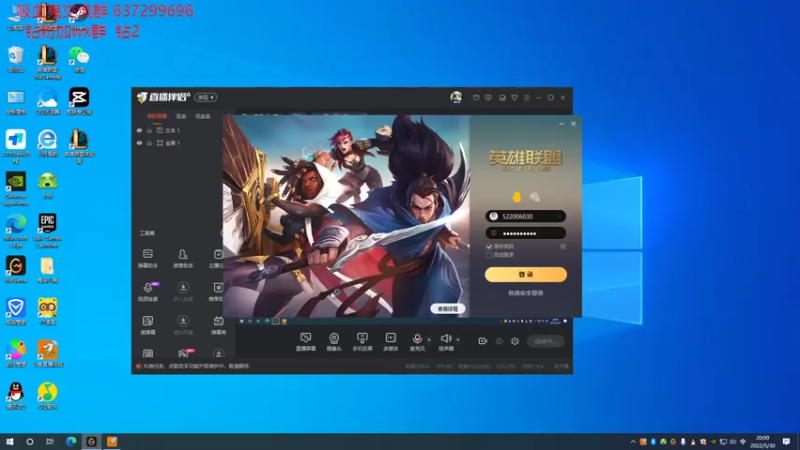Screen dimensions: 800x450
Task: Open account number dropdown in login
Action: [x=559, y=216]
